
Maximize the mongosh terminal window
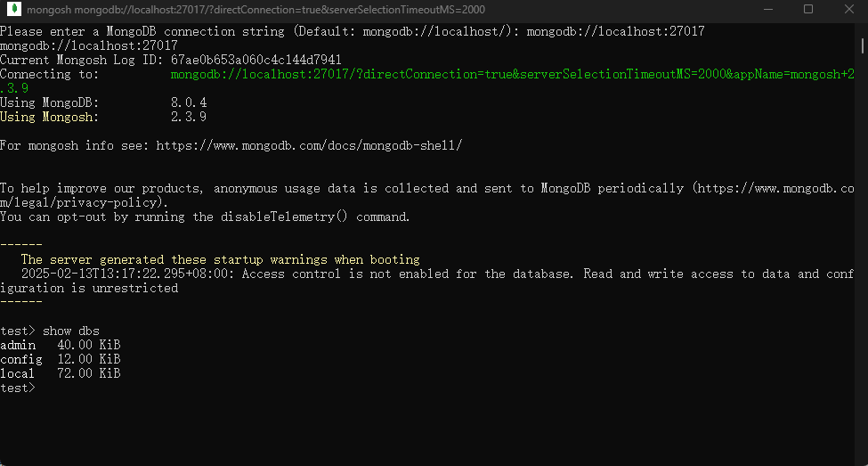[x=808, y=10]
